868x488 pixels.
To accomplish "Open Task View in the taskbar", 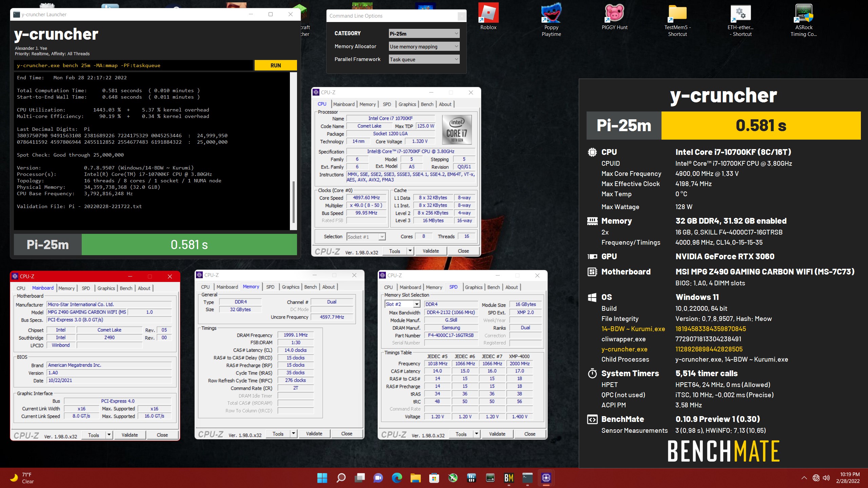I will pyautogui.click(x=359, y=478).
